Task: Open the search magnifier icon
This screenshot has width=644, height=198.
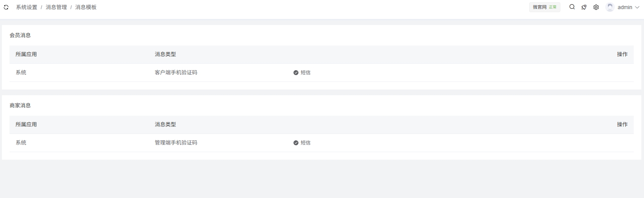Action: pos(572,7)
